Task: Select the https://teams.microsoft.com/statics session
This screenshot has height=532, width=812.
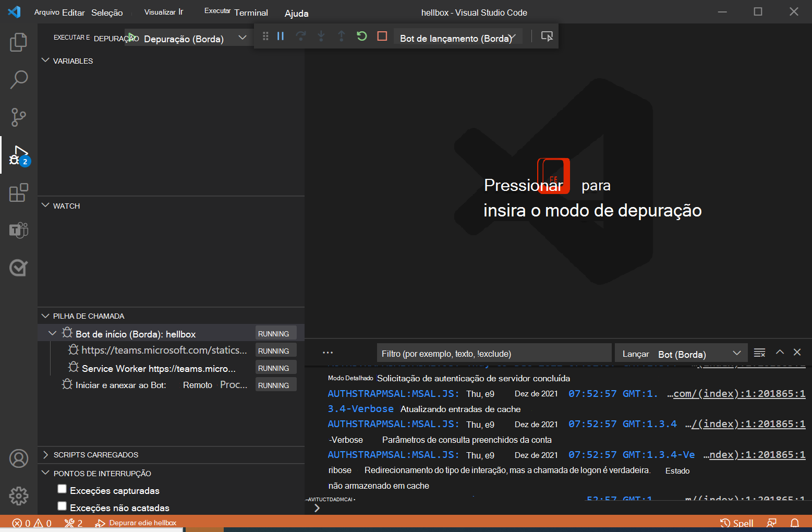Action: 171,350
